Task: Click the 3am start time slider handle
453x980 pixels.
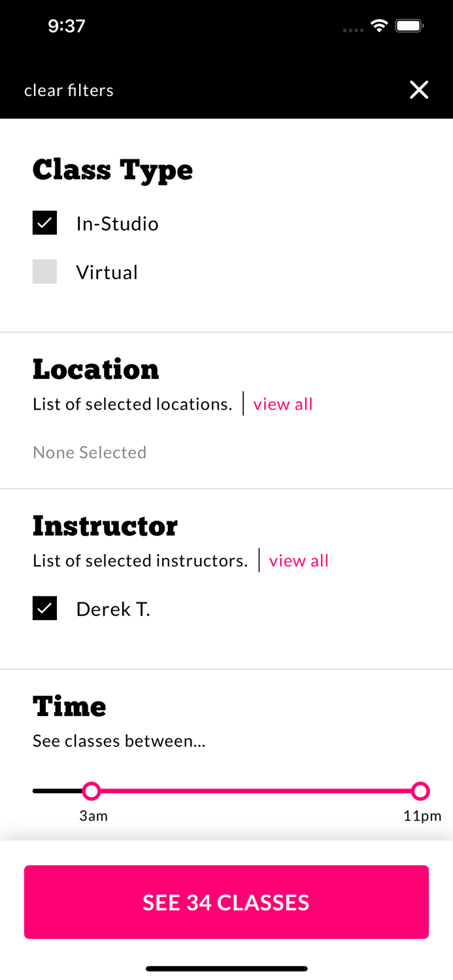Action: 92,791
